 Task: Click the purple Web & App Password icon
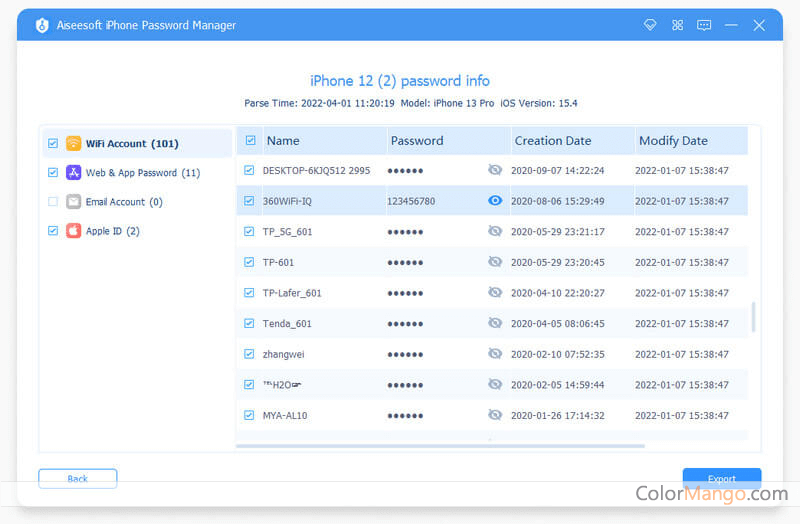(x=73, y=173)
